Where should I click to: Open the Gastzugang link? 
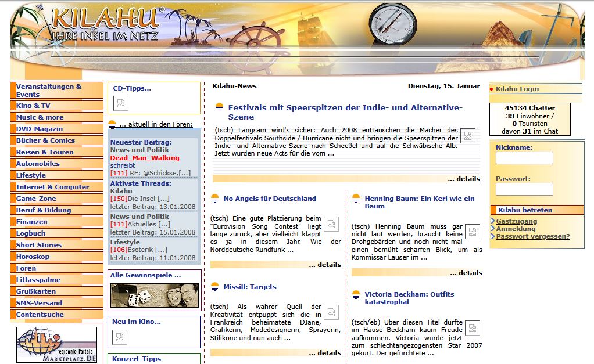coord(517,221)
